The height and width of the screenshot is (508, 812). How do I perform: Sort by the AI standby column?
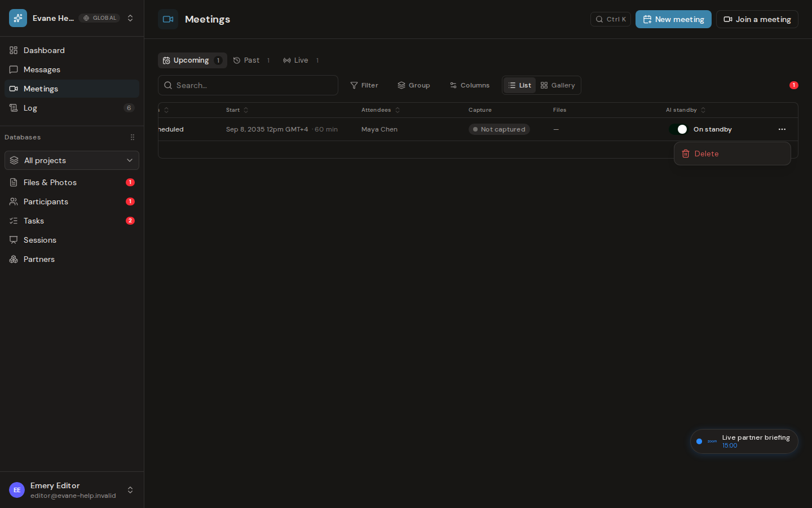tap(686, 110)
